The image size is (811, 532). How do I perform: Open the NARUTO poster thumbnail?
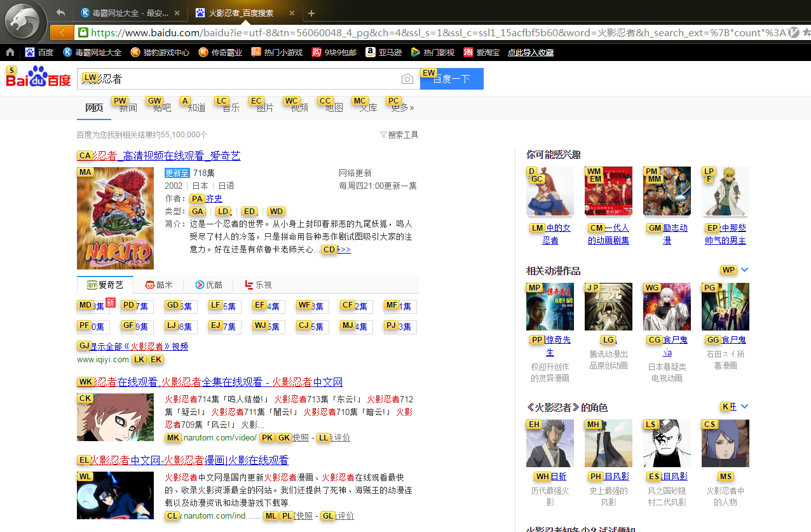[115, 218]
